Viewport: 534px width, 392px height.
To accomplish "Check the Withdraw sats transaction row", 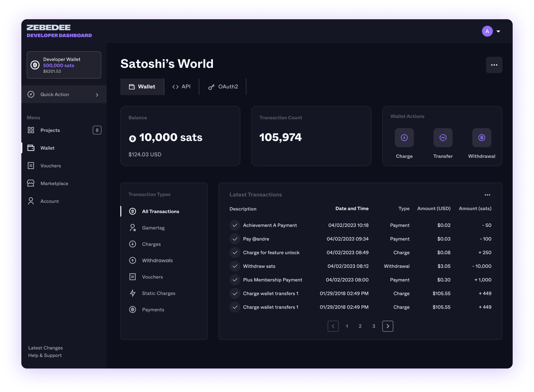I will pyautogui.click(x=235, y=266).
